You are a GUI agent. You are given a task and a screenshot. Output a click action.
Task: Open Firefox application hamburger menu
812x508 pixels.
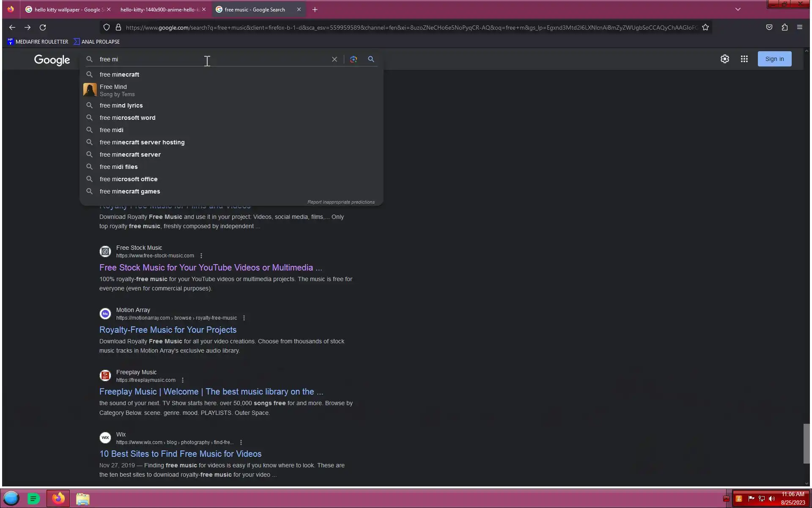coord(799,28)
